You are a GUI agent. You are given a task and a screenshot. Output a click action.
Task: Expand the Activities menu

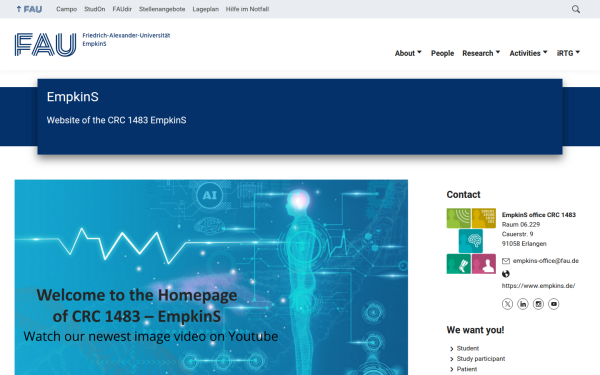coord(528,53)
